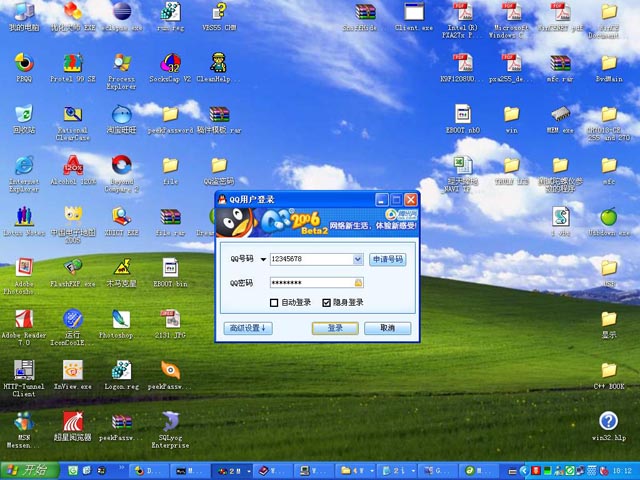Open the eclipse.exe desktop icon
This screenshot has height=480, width=640.
(x=122, y=12)
